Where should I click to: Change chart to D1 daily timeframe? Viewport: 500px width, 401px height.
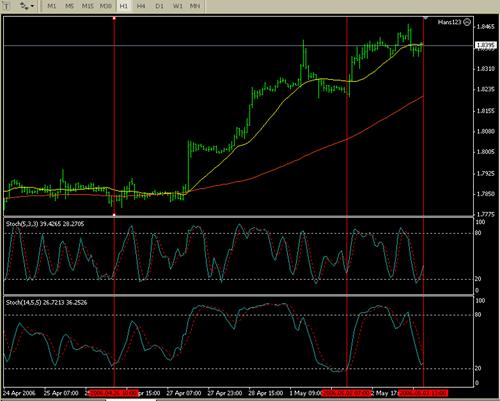pos(159,6)
